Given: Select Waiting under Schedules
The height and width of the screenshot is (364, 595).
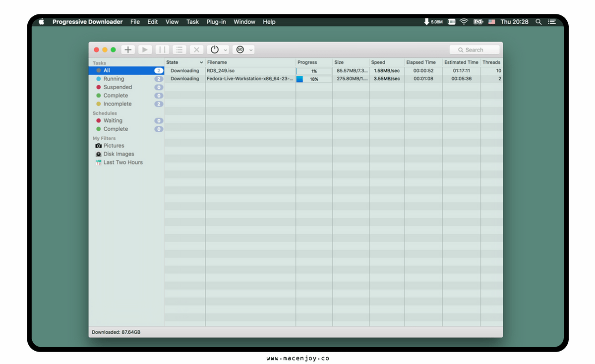Looking at the screenshot, I should coord(126,121).
